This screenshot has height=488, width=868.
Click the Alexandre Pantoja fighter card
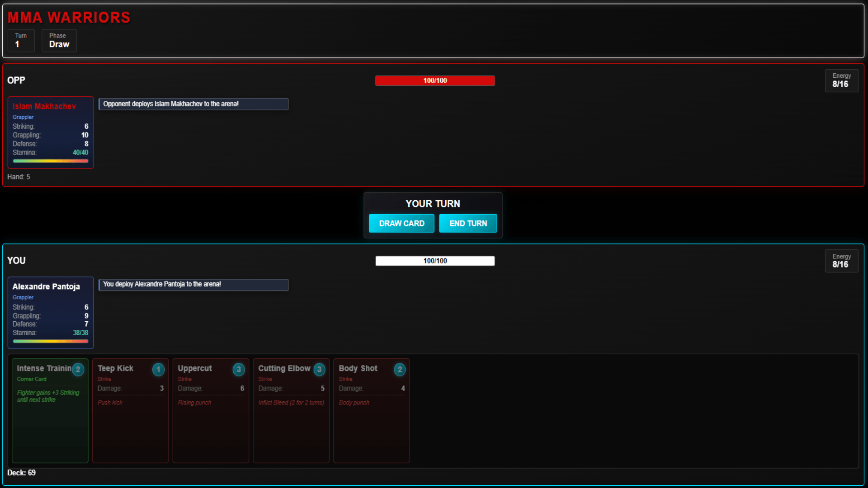tap(51, 313)
